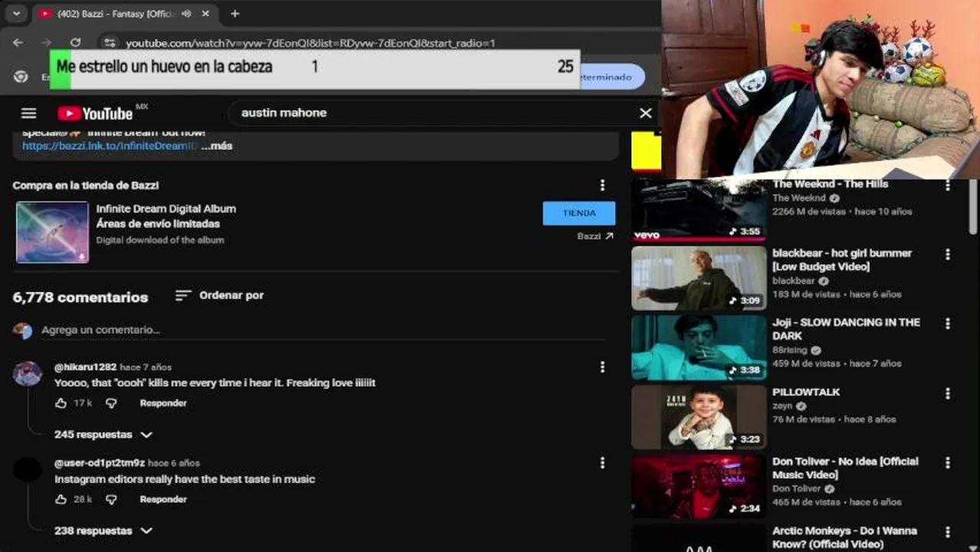Open the Ordenar por sort menu
Screen dimensions: 980x552
(219, 295)
